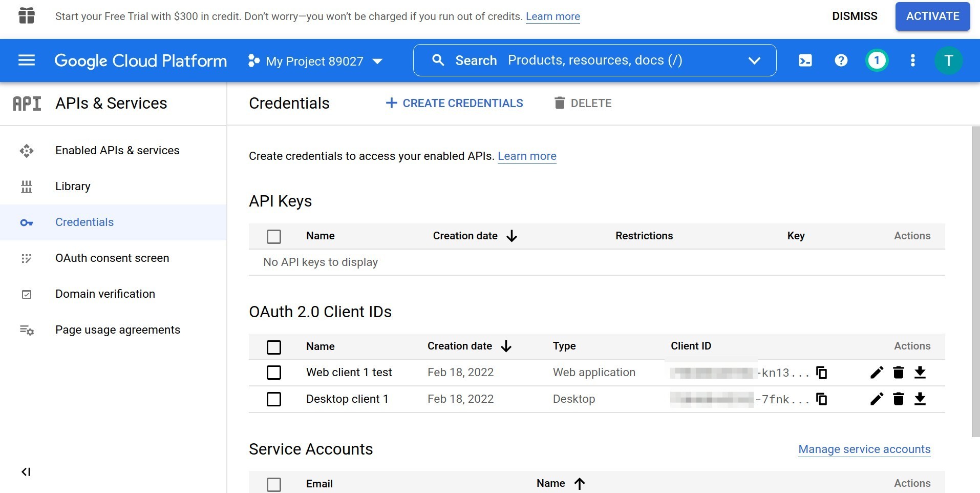Select Credentials in the sidebar
Viewport: 980px width, 493px height.
(113, 222)
